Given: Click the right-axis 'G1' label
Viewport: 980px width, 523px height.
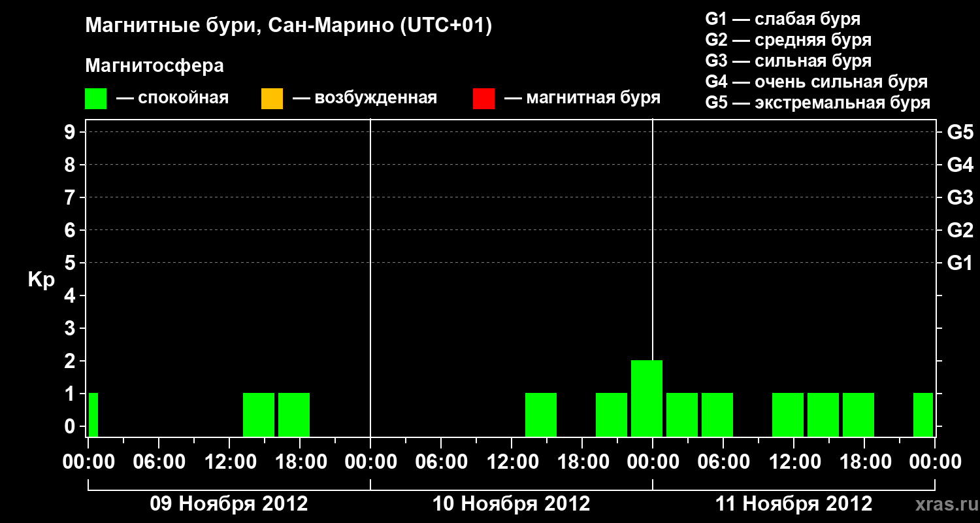Looking at the screenshot, I should [960, 263].
